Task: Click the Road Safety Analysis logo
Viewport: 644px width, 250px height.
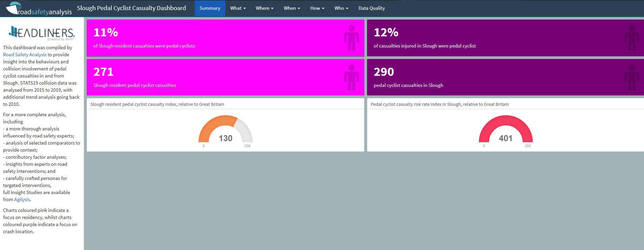Action: 39,8
